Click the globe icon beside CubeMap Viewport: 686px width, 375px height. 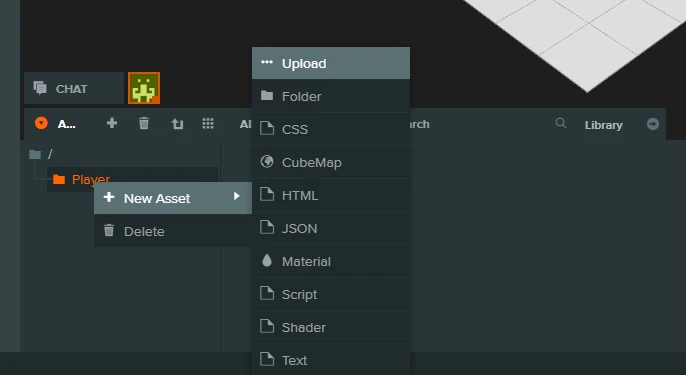pyautogui.click(x=267, y=161)
